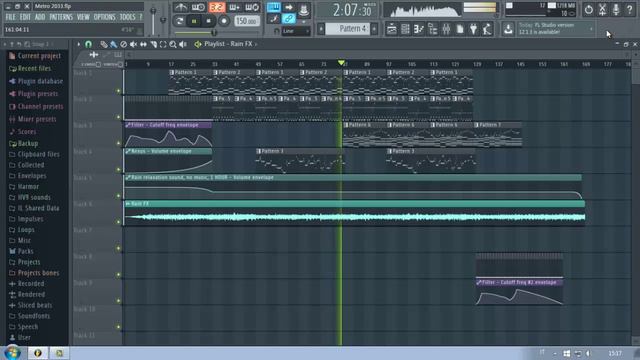Select the Draw pencil tool in Playlist
Viewport: 640px width, 360px height.
[x=104, y=44]
